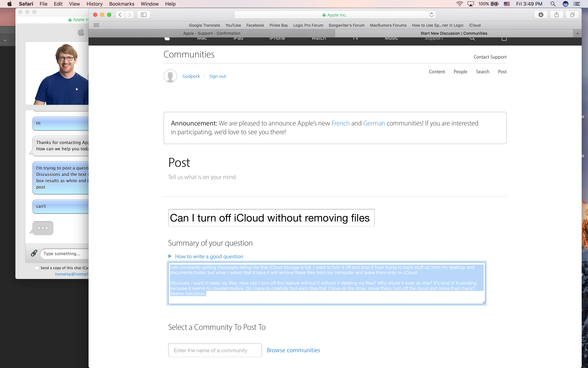
Task: Go back with Safari's back arrow
Action: click(x=120, y=15)
